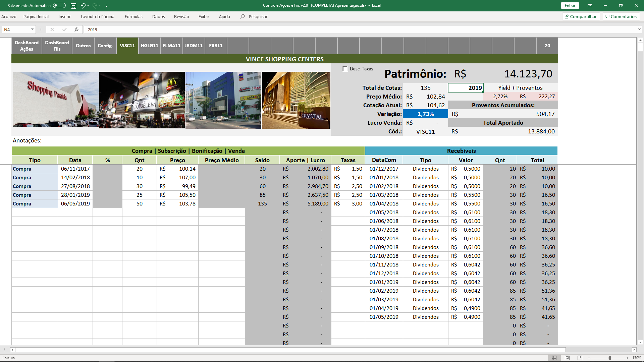Click the Comentários button
The image size is (644, 362).
point(621,16)
